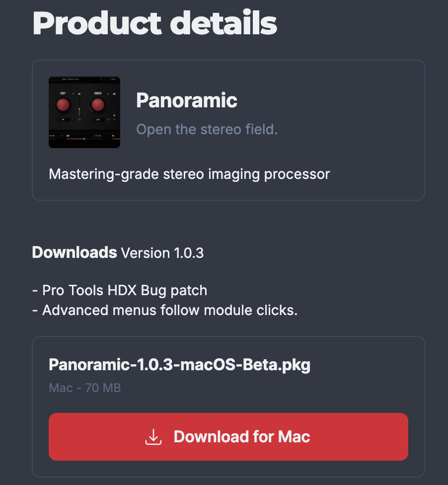This screenshot has width=448, height=485.
Task: Open the Panoramic plugin preview thumbnail
Action: [x=84, y=112]
